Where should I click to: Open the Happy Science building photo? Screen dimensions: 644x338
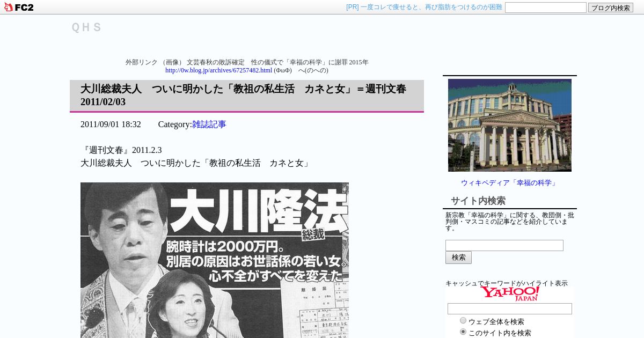510,125
